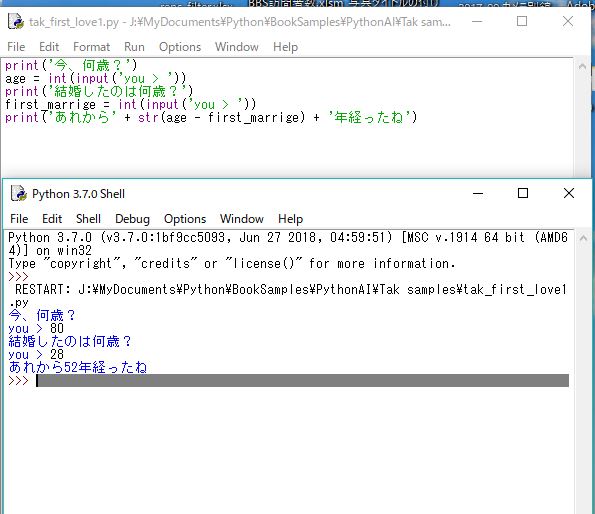Click the Python Shell window title icon
This screenshot has width=595, height=514.
tap(19, 193)
